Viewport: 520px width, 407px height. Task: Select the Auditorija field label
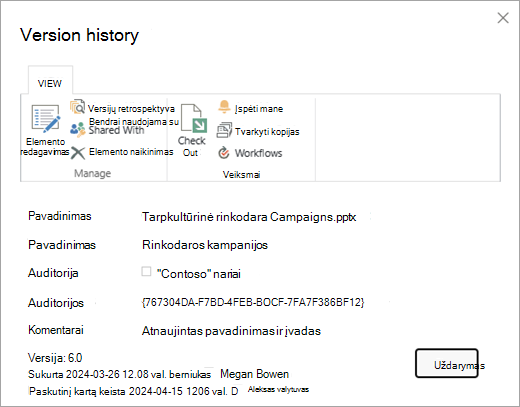tap(53, 273)
